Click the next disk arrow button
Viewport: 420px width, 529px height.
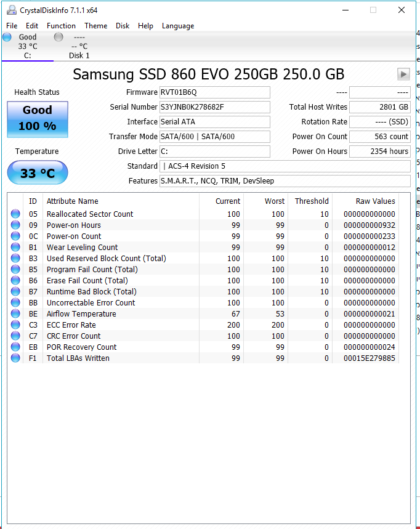coord(403,75)
